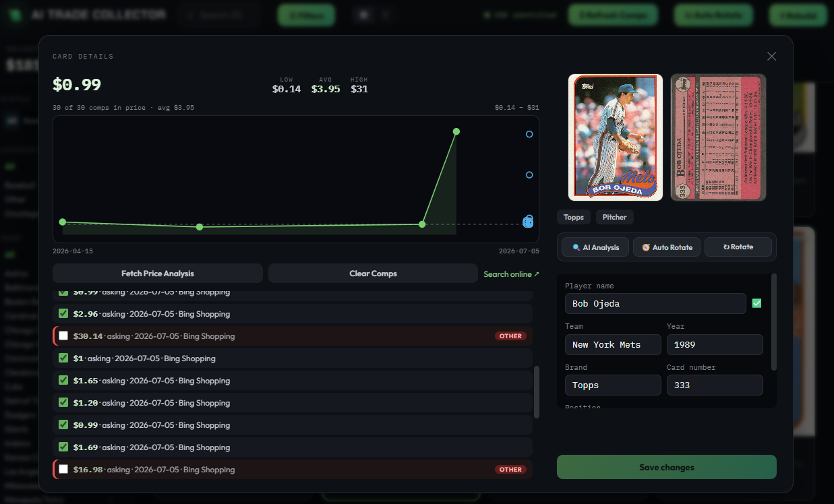Uncheck the $1.20 comp checkbox

(x=63, y=402)
